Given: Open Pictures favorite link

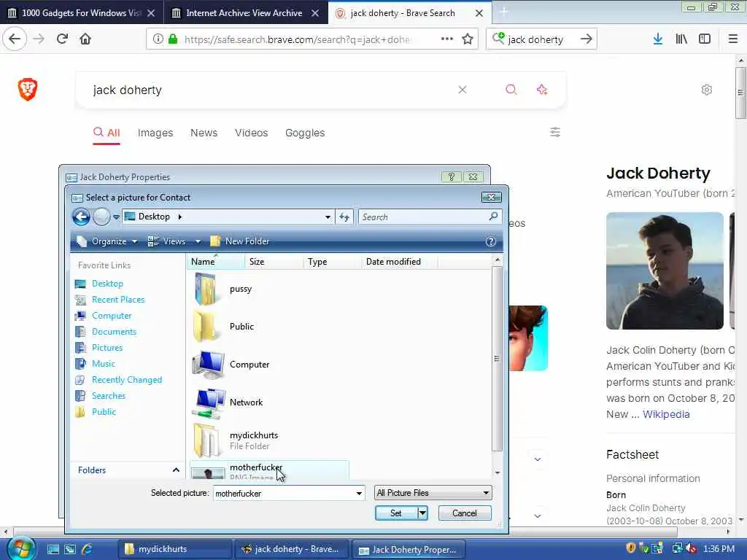Looking at the screenshot, I should [98, 348].
